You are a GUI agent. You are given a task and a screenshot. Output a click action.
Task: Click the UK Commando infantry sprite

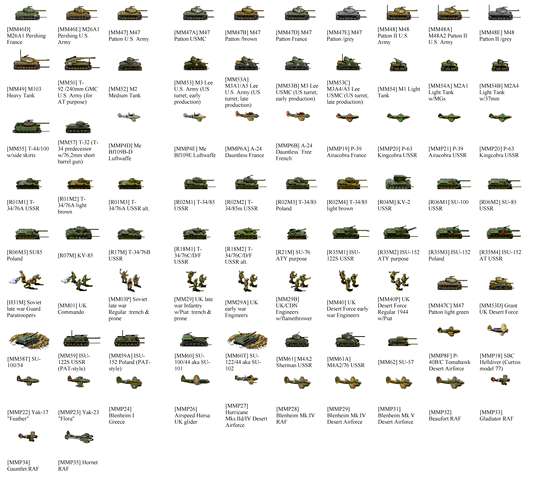point(77,280)
